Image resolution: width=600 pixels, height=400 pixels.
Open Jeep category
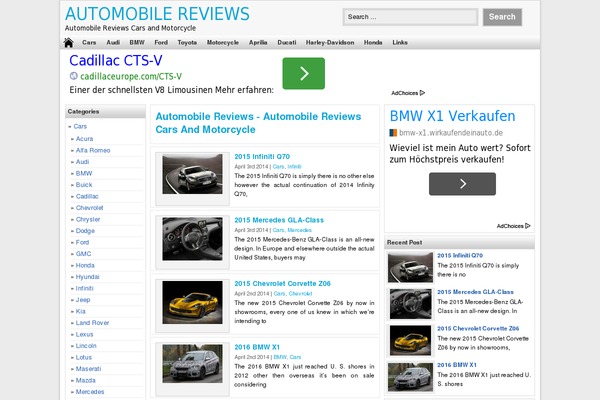[83, 299]
